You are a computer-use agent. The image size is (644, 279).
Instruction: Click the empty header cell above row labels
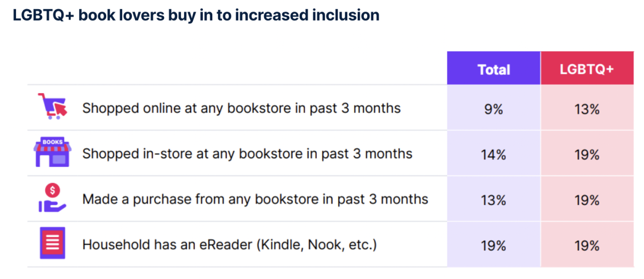tap(237, 68)
